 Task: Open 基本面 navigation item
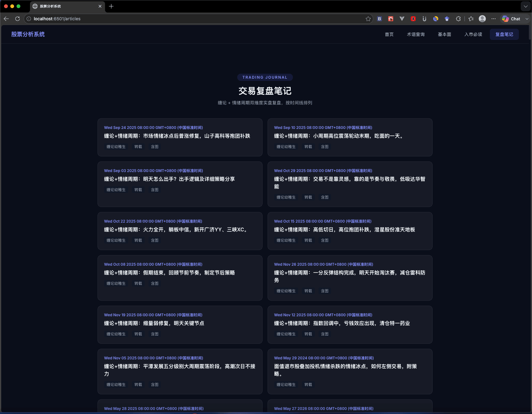(x=444, y=34)
